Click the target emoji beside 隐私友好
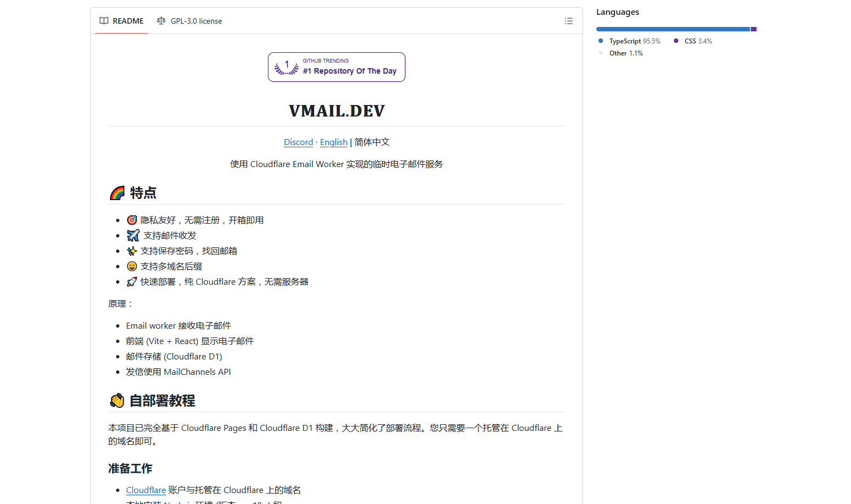851x504 pixels. coord(132,220)
